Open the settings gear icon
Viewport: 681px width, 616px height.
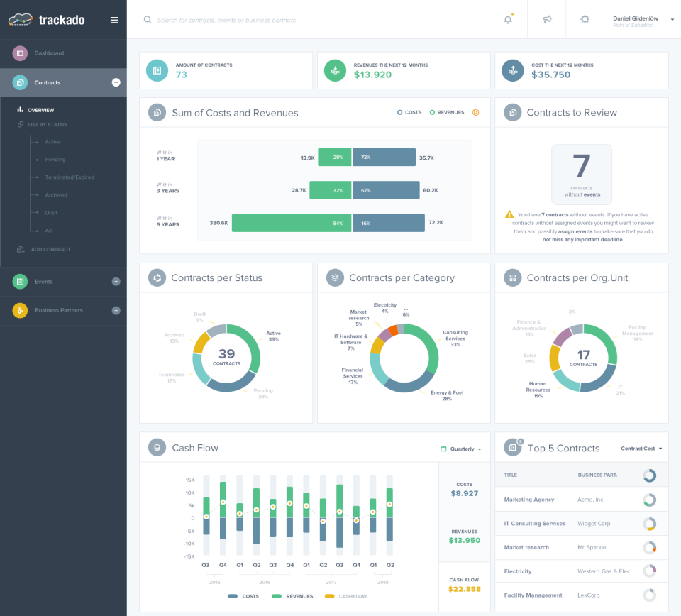[x=585, y=19]
